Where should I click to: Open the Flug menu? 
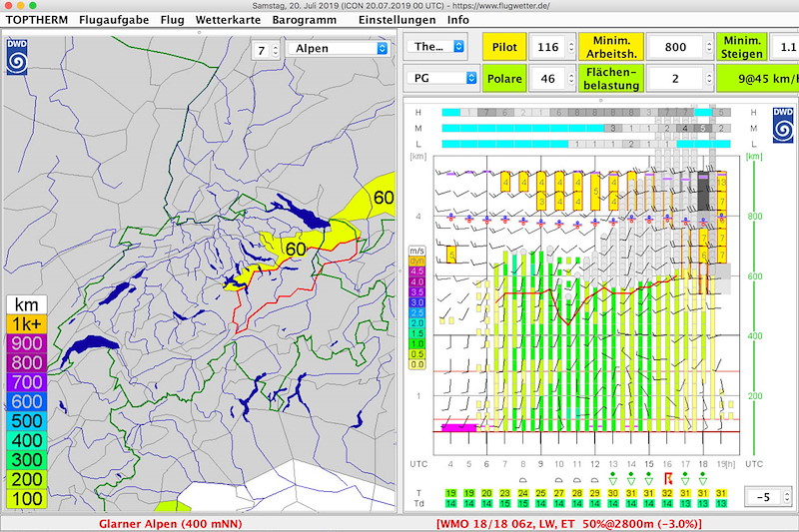click(x=172, y=20)
